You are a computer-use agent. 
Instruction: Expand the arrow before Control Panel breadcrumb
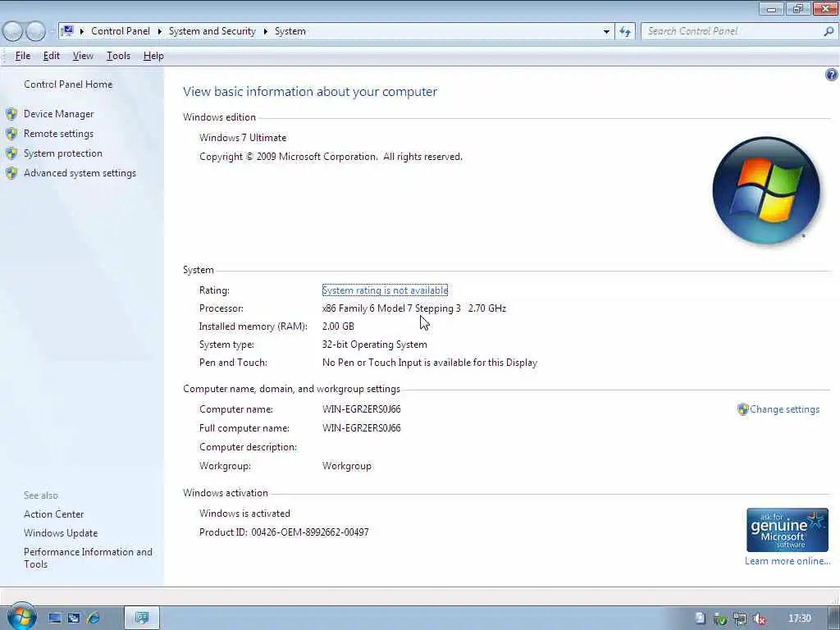[82, 32]
